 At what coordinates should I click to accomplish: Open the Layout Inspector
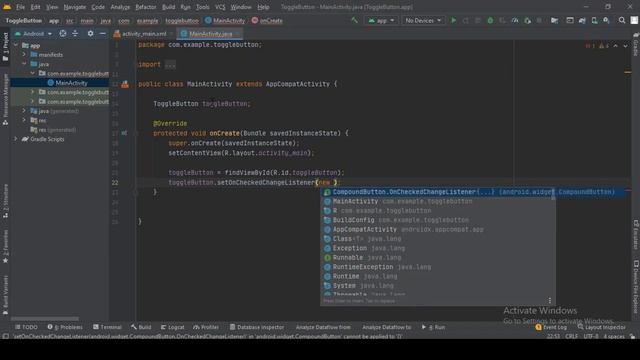(601, 327)
